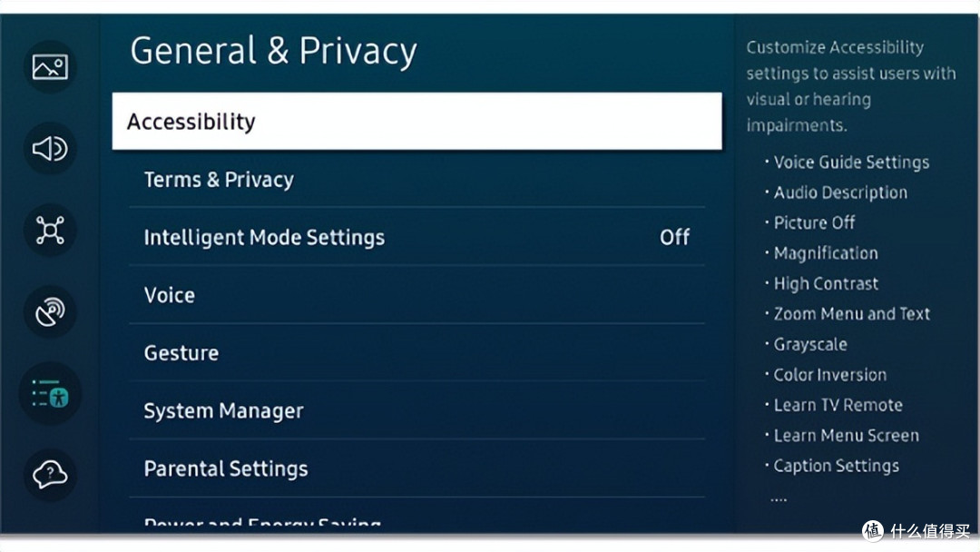Open the Picture settings sidebar icon
The height and width of the screenshot is (552, 980).
[x=50, y=67]
